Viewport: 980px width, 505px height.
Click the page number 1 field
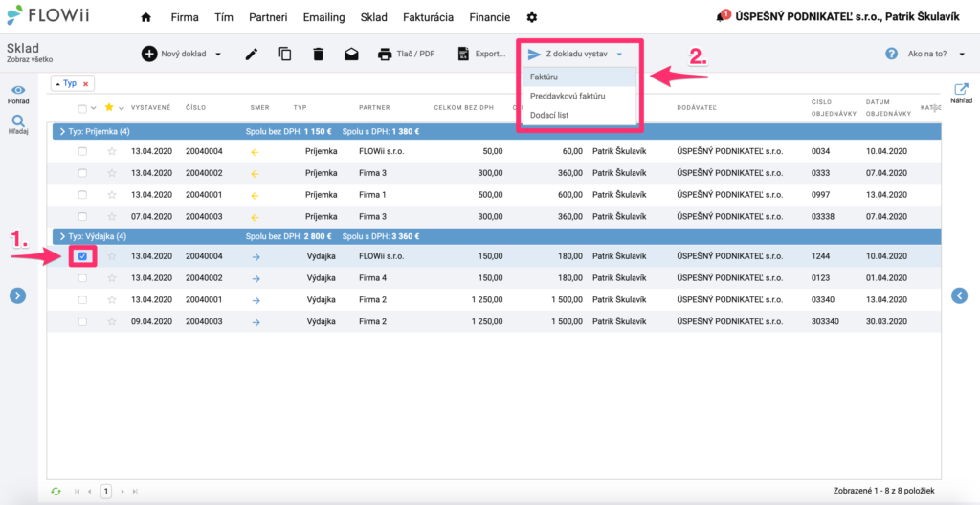[x=106, y=492]
